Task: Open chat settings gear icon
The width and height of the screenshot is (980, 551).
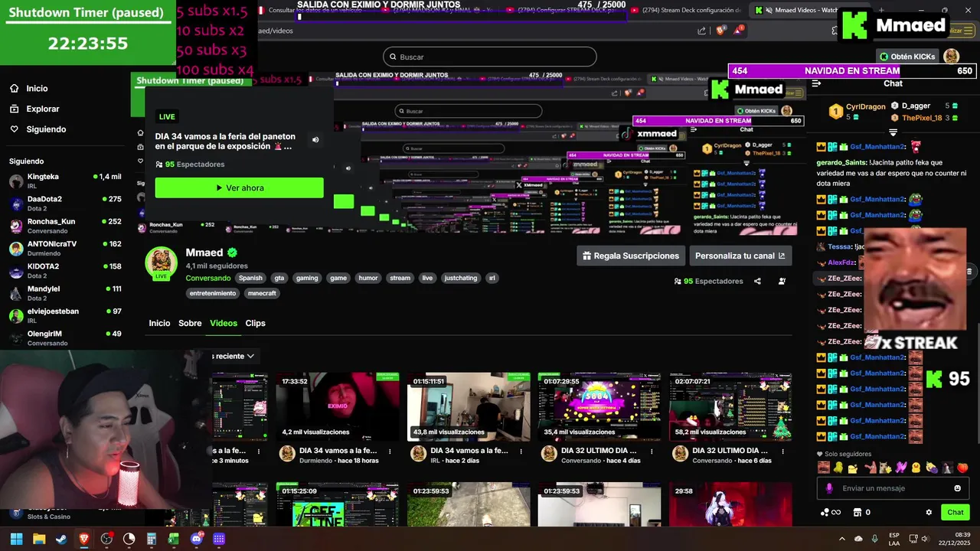Action: point(929,513)
